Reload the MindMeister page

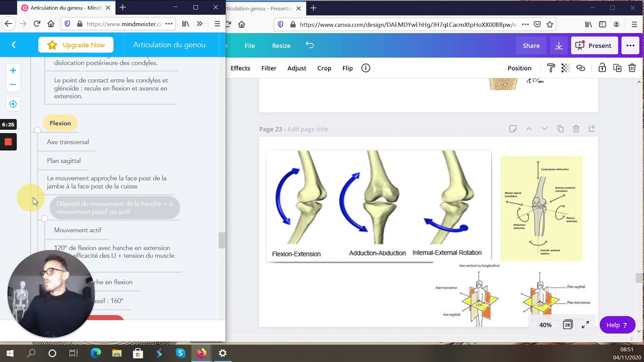coord(37,24)
